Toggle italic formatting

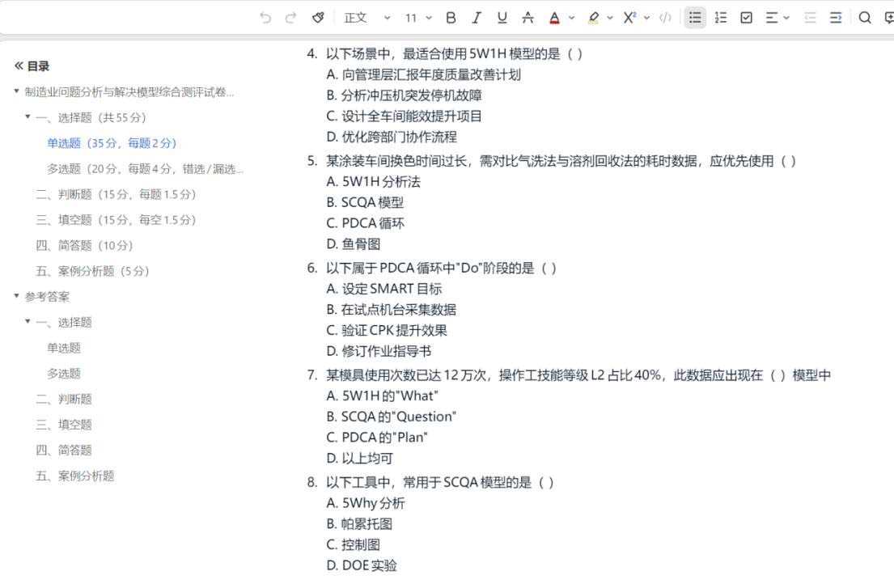point(476,18)
